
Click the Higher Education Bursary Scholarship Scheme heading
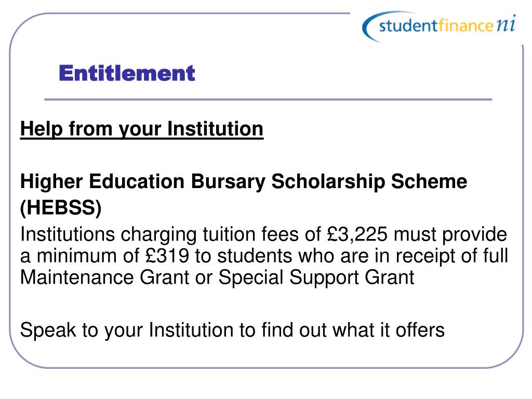[244, 181]
